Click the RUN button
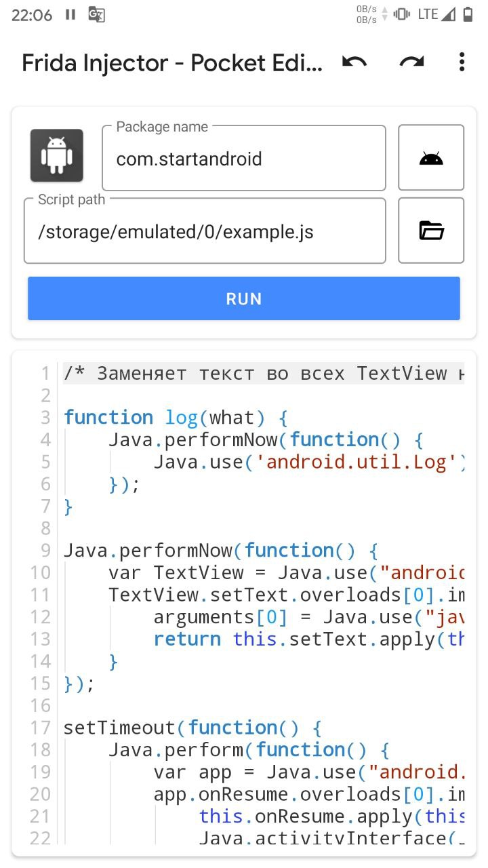The height and width of the screenshot is (868, 488). tap(244, 298)
